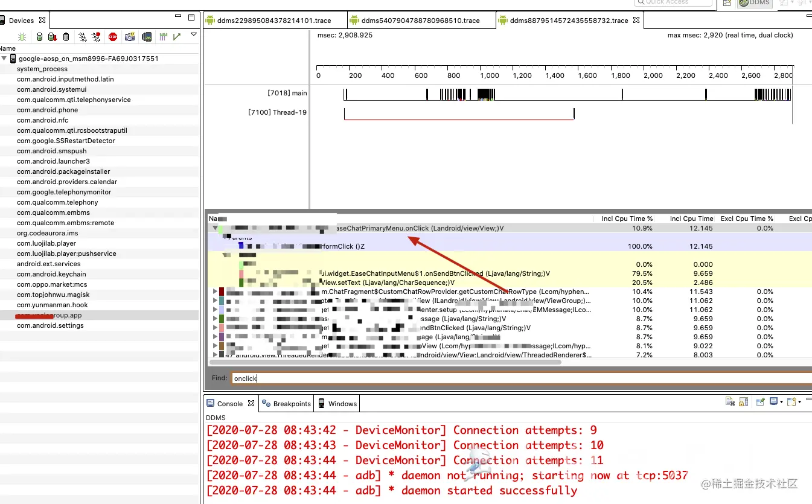Toggle method profiling with the red-dot icon
The width and height of the screenshot is (812, 504).
(x=96, y=37)
